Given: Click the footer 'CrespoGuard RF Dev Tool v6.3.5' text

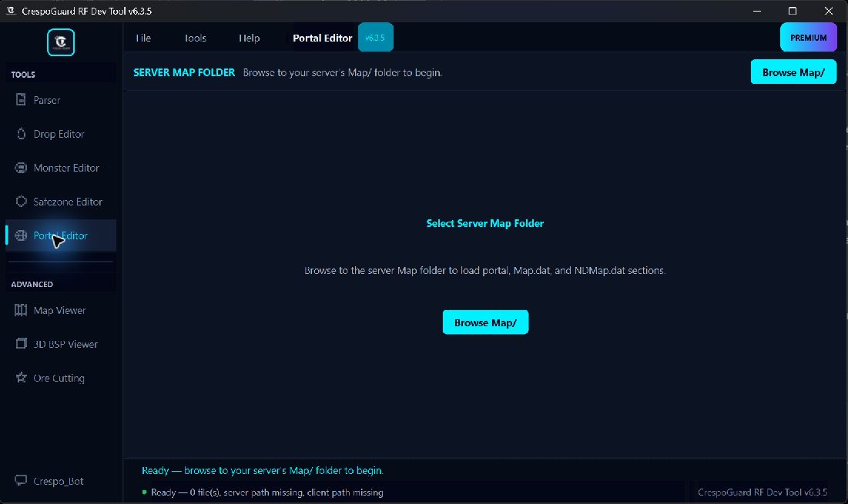Looking at the screenshot, I should pos(763,492).
